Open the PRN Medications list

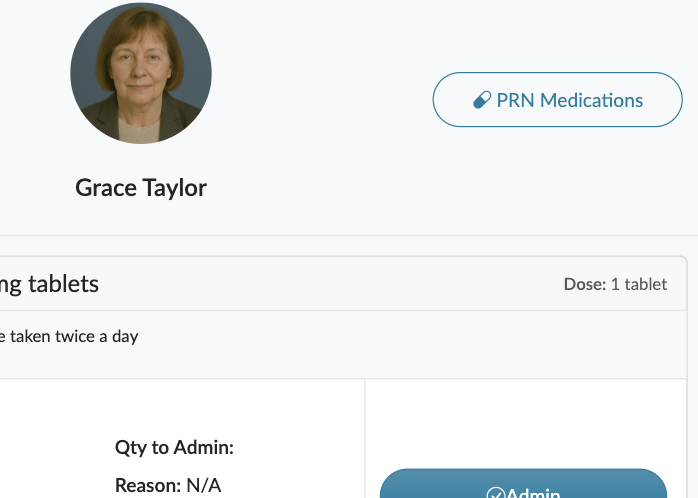point(557,100)
